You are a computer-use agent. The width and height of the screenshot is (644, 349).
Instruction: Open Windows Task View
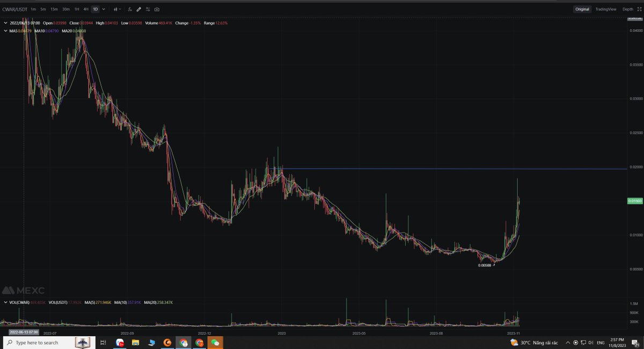click(x=103, y=343)
